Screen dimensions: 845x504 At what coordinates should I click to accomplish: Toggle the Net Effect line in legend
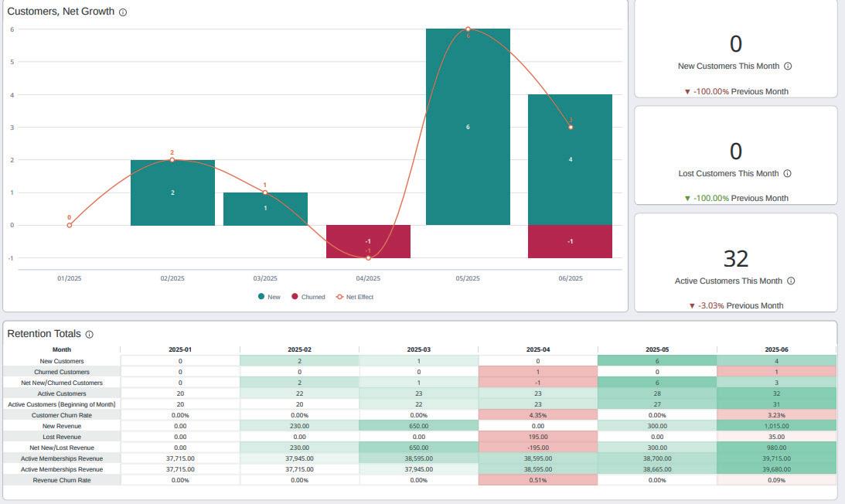tap(355, 297)
